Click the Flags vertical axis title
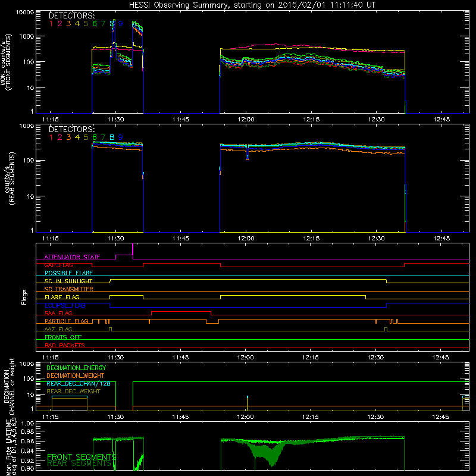This screenshot has height=476, width=476. click(x=24, y=297)
